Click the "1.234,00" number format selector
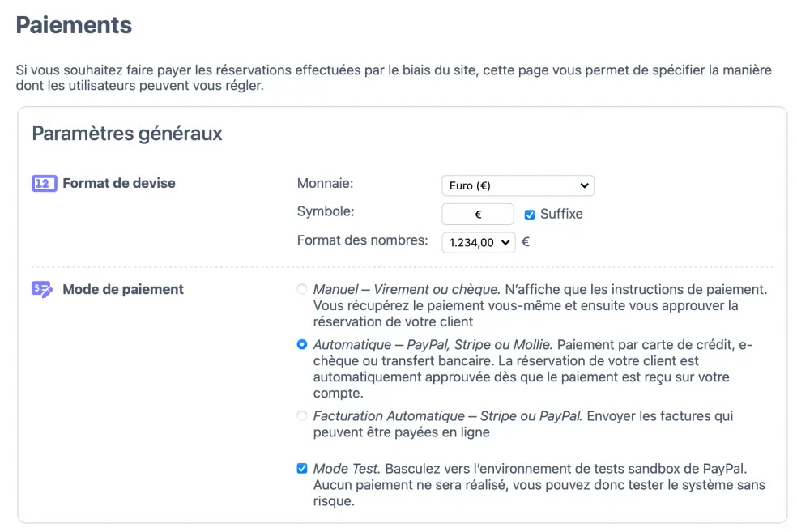The width and height of the screenshot is (797, 532). [x=478, y=242]
